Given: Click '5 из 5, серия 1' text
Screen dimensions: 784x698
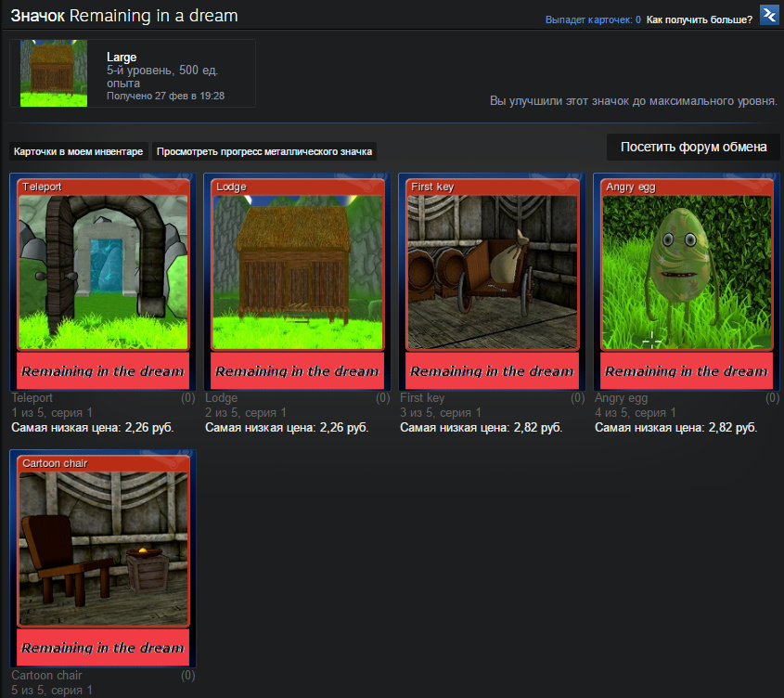Looking at the screenshot, I should (x=52, y=690).
